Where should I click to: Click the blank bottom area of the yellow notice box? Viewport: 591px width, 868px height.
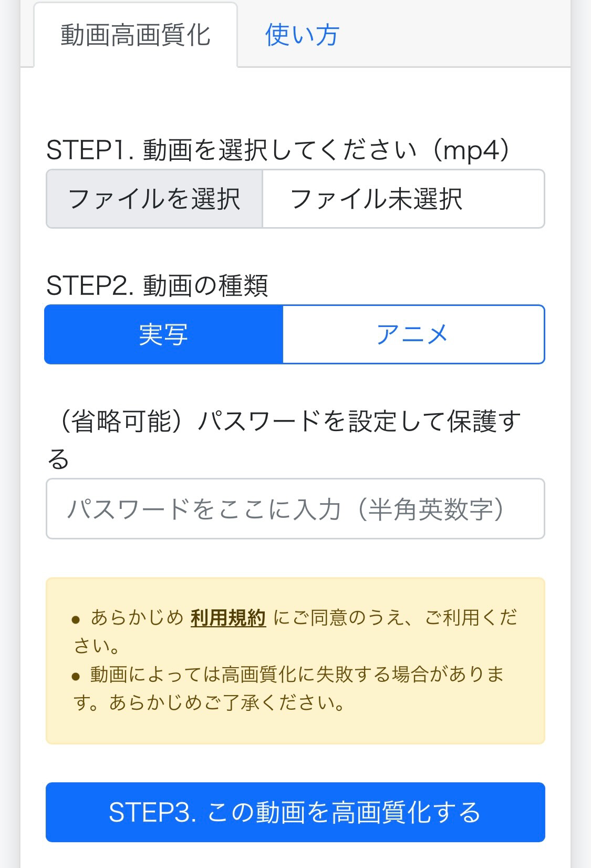(295, 730)
